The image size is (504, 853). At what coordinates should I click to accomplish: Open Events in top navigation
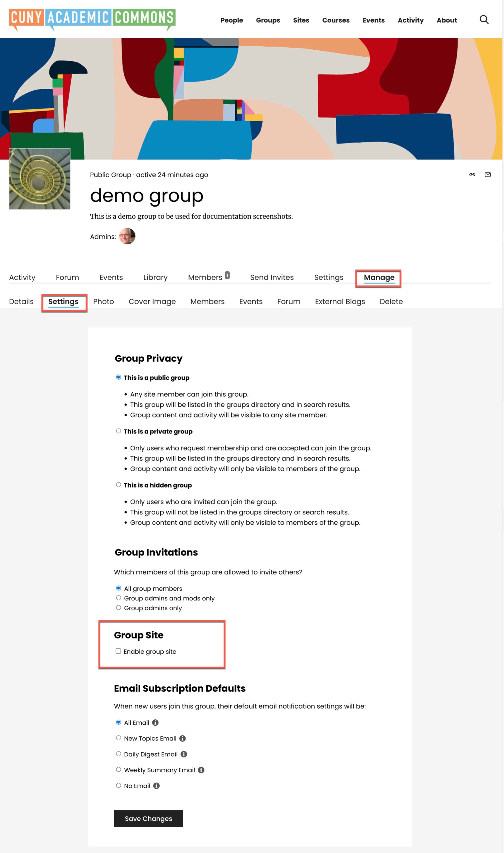pyautogui.click(x=373, y=20)
